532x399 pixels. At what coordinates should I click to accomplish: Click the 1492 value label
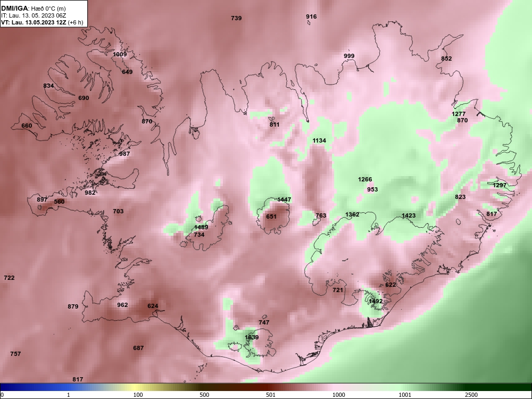(376, 301)
